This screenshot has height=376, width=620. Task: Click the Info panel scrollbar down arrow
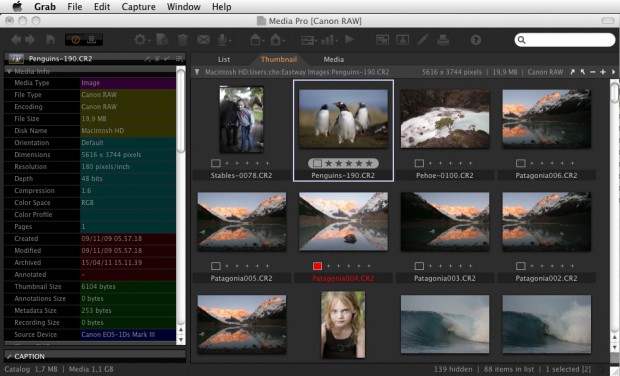(x=181, y=340)
